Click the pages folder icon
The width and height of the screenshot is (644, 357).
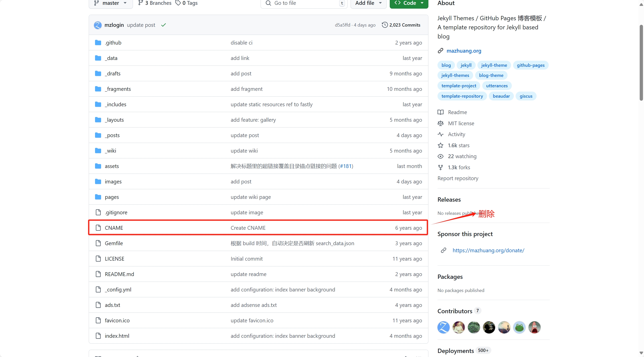pos(98,197)
